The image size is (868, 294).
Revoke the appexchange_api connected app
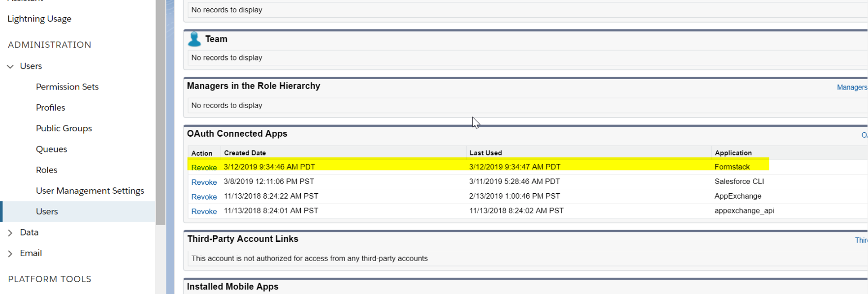[204, 211]
